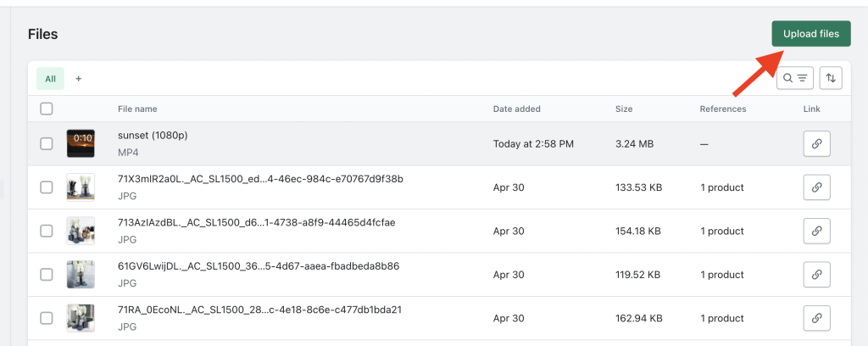Click file name starting 61GV6LwijDL
Viewport: 868px width, 346px height.
point(259,266)
